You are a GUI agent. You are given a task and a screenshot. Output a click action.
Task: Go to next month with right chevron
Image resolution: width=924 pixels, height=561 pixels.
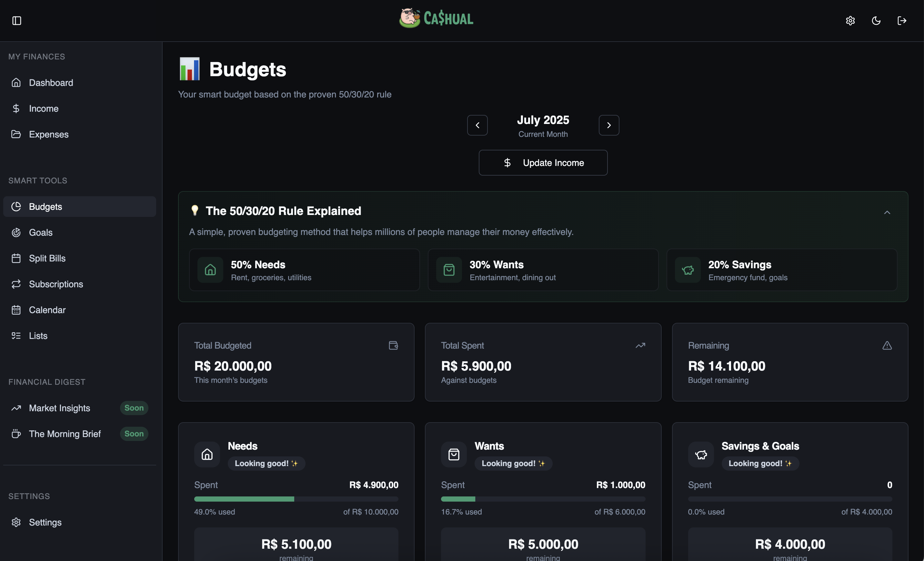tap(608, 125)
